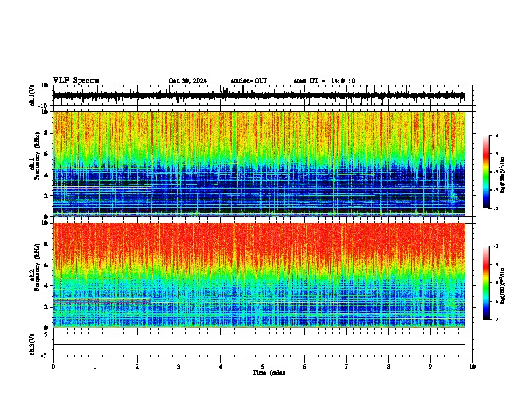Click the time axis tick label "8"

[388, 367]
